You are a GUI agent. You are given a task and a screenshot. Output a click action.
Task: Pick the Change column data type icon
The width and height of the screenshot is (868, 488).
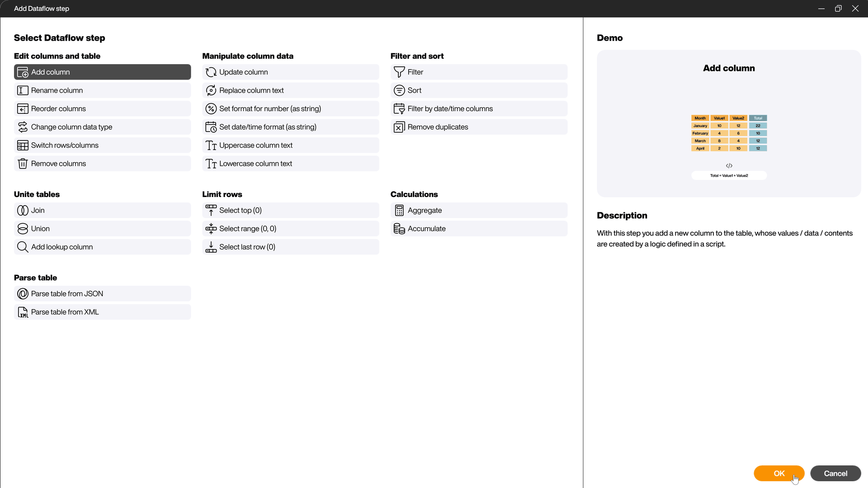tap(23, 127)
